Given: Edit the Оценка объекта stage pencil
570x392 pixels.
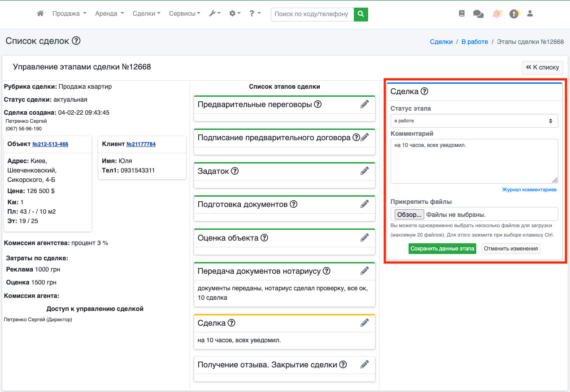Looking at the screenshot, I should 365,237.
